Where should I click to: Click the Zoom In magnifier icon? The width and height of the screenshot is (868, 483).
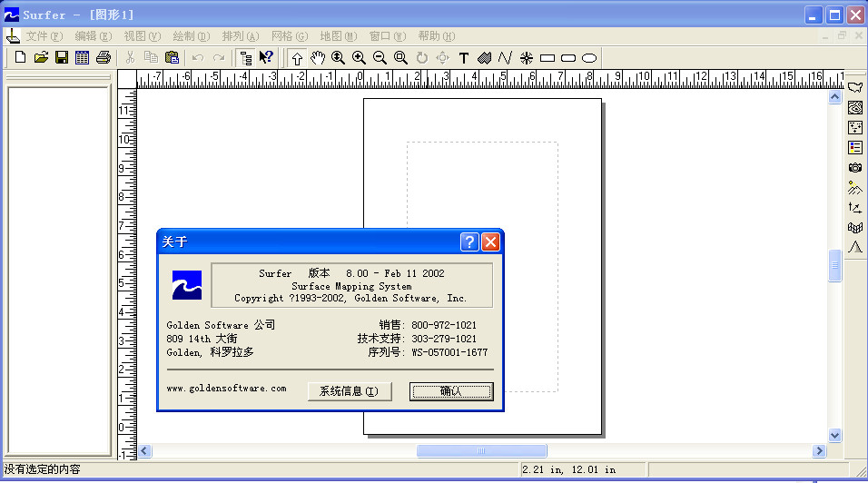[x=359, y=57]
